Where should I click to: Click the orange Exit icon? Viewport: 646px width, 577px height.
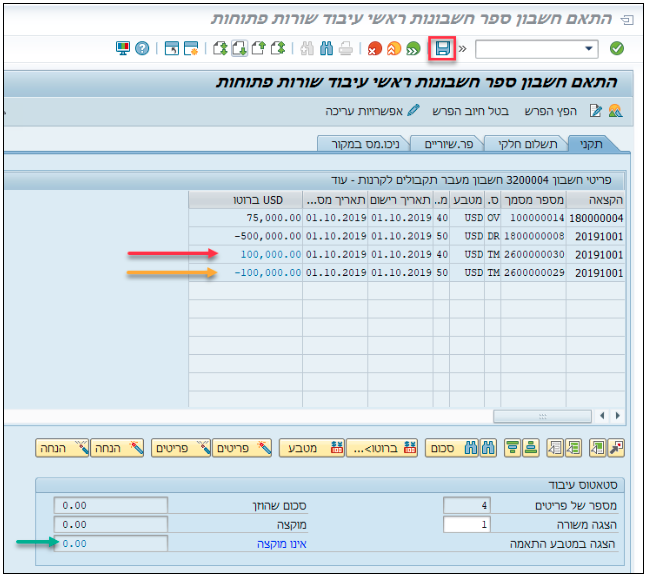point(394,49)
